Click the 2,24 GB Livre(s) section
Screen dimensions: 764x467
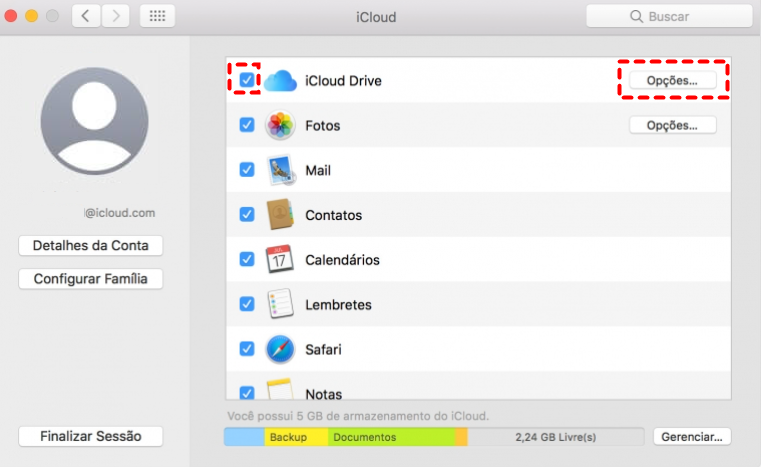tap(555, 437)
